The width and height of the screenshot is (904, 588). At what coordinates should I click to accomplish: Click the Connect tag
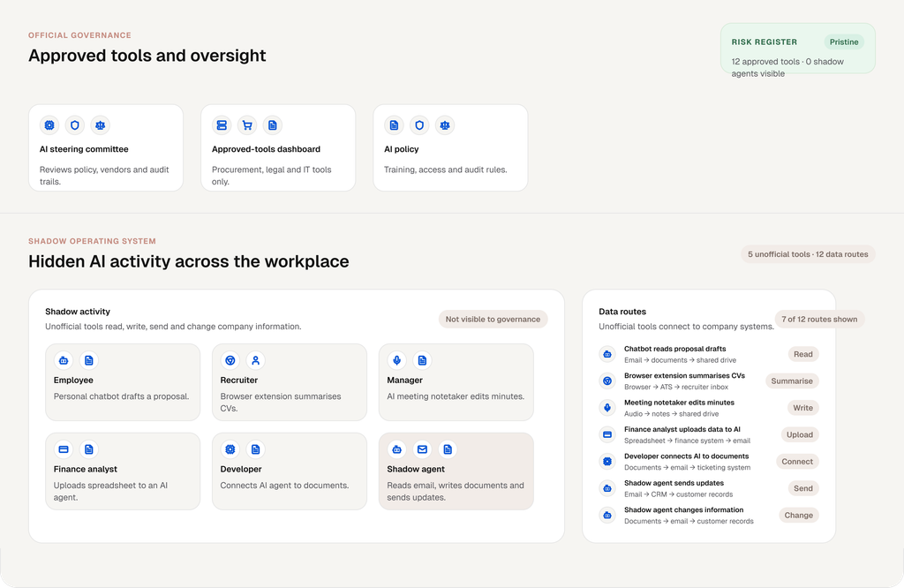797,461
